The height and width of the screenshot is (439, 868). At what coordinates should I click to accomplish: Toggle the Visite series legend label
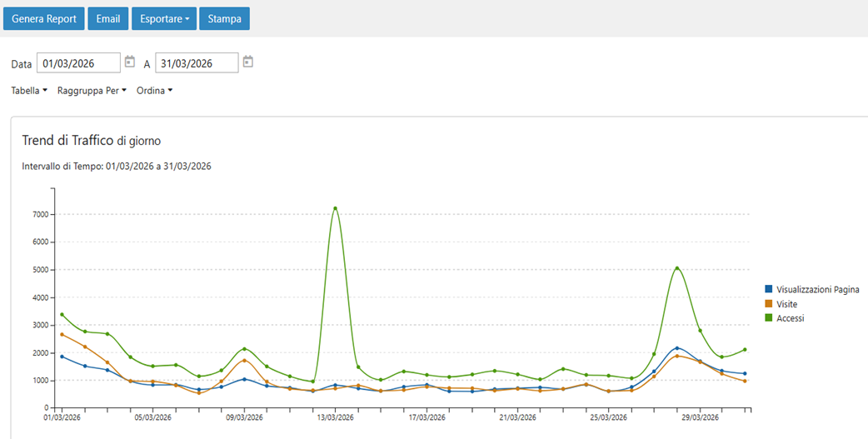[786, 304]
